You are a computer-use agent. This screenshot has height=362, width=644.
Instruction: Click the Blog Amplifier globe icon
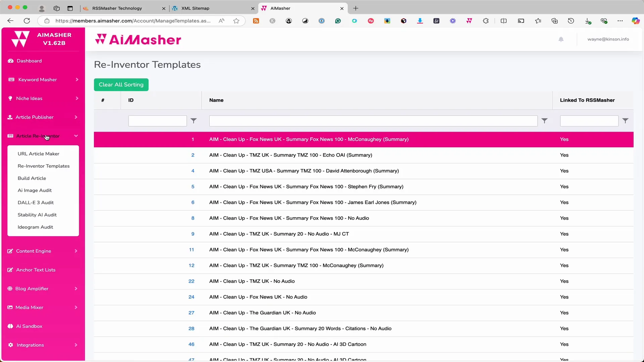coord(10,289)
